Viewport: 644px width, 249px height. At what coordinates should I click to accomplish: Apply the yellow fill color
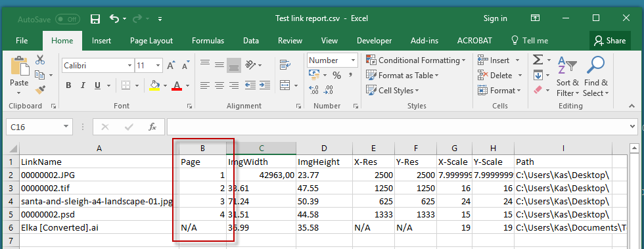click(154, 85)
